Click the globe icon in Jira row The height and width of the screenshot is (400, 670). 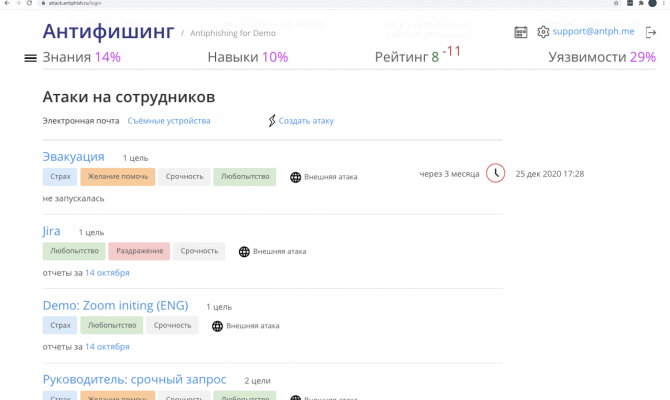click(244, 252)
